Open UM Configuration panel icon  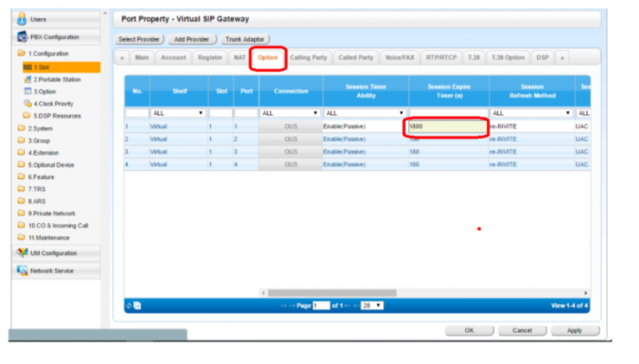[x=22, y=253]
